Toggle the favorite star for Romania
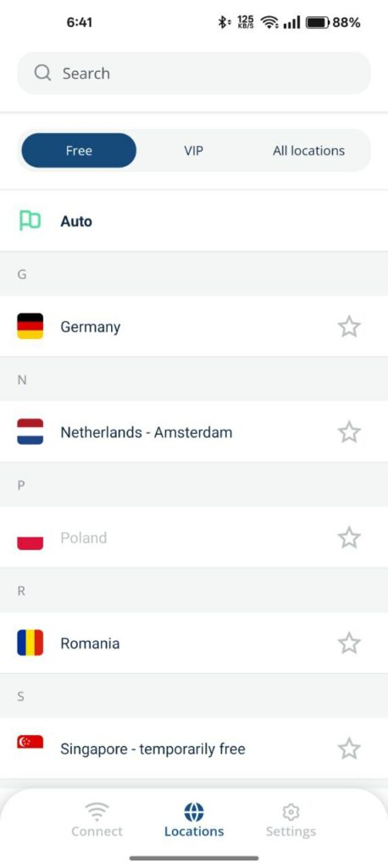The width and height of the screenshot is (388, 868). click(349, 643)
